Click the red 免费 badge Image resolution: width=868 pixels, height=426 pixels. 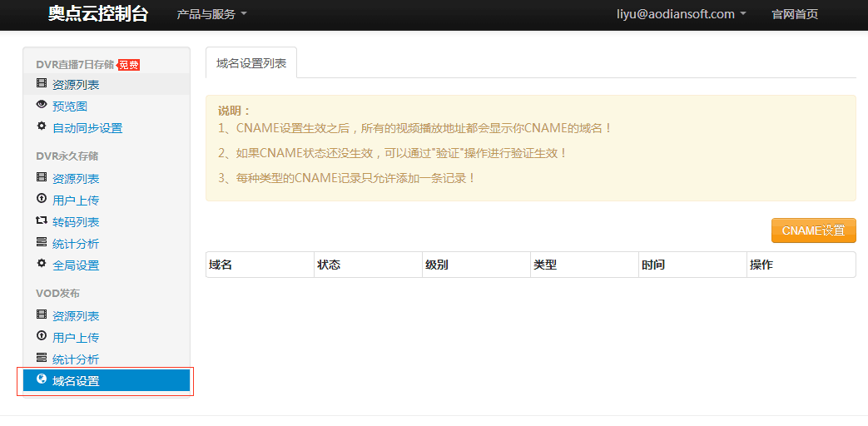click(128, 65)
